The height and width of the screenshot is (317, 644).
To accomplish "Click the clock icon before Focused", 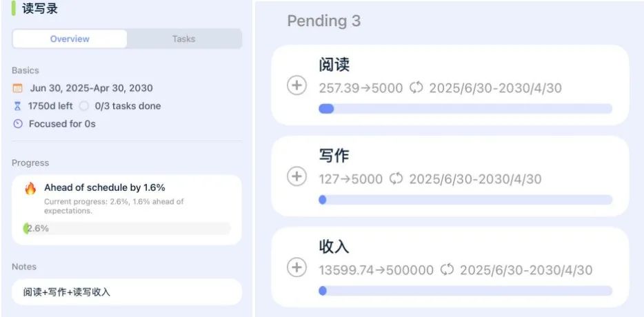I will [x=18, y=124].
